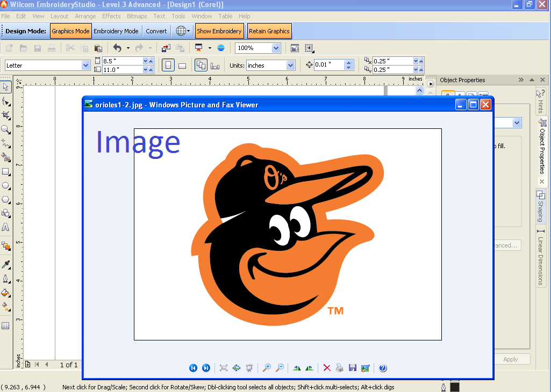551x392 pixels.
Task: Select the Ellipse tool in toolbox
Action: pyautogui.click(x=5, y=186)
